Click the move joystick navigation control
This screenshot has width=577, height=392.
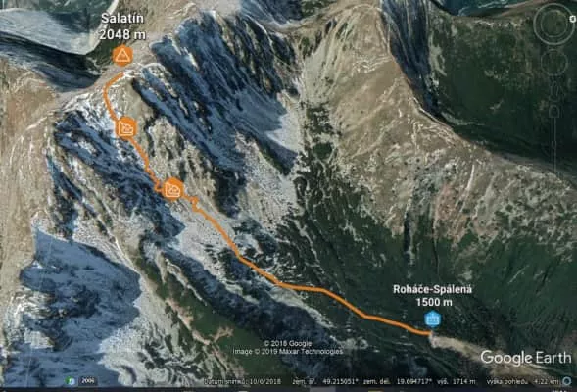click(553, 63)
